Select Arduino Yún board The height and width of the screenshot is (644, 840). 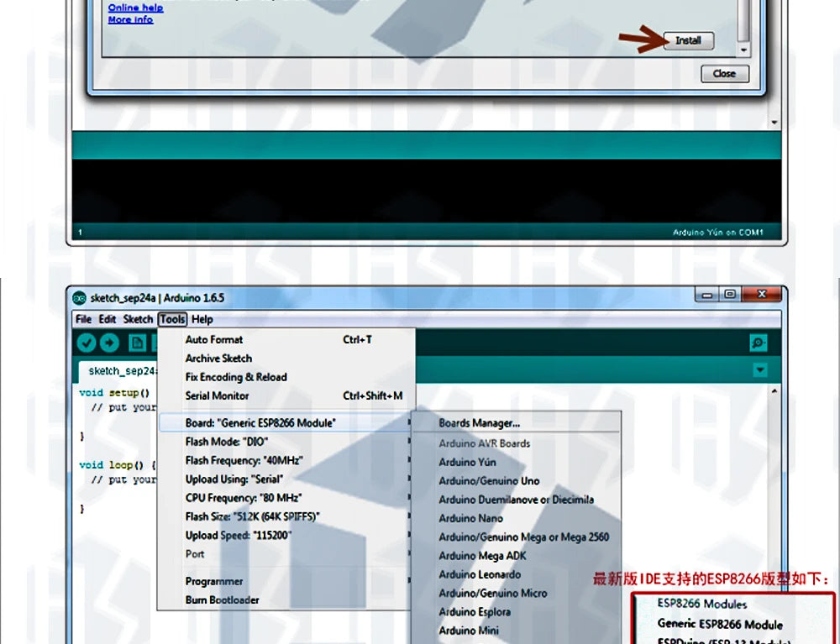click(517, 462)
